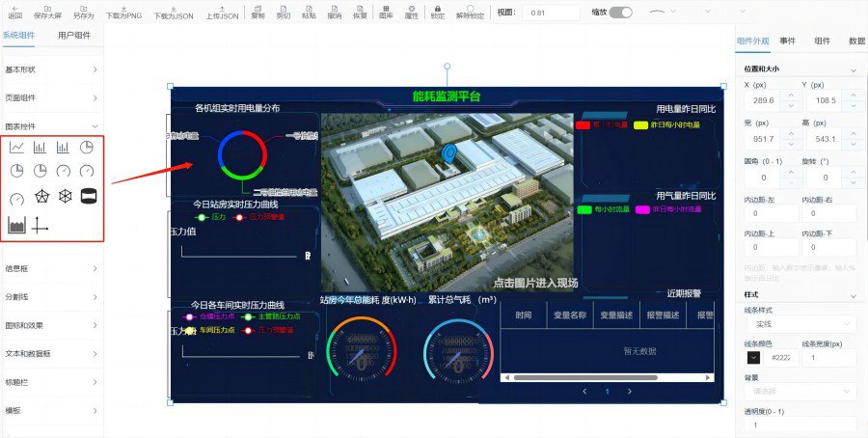
Task: Switch to the 组件 tab
Action: click(x=823, y=41)
